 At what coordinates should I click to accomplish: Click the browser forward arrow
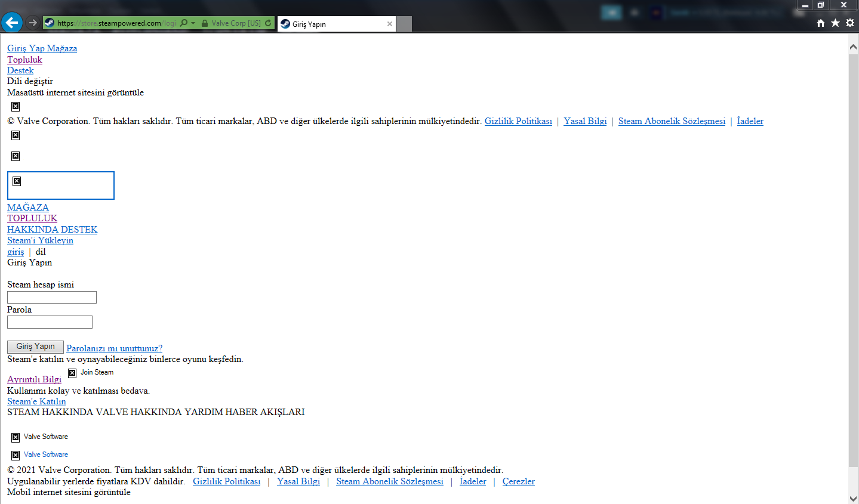(33, 23)
